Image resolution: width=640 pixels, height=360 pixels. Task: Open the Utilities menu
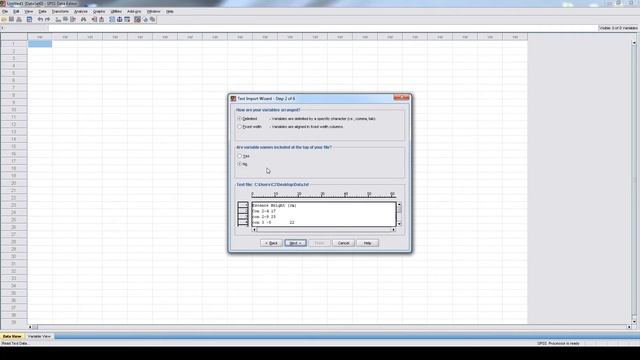point(116,11)
